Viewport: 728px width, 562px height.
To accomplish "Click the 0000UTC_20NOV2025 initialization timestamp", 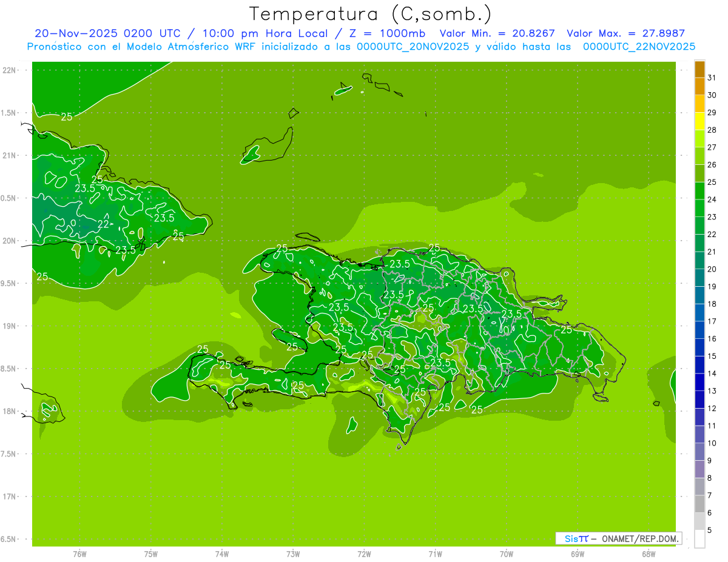I will [413, 47].
